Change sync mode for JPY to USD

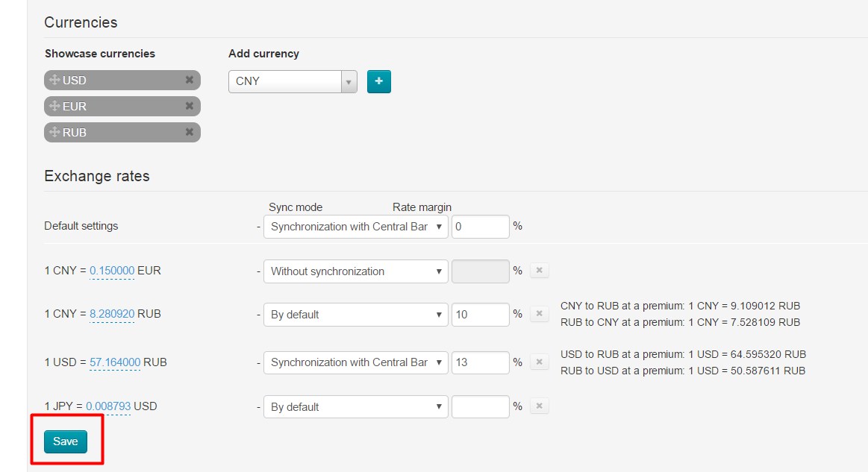point(355,406)
